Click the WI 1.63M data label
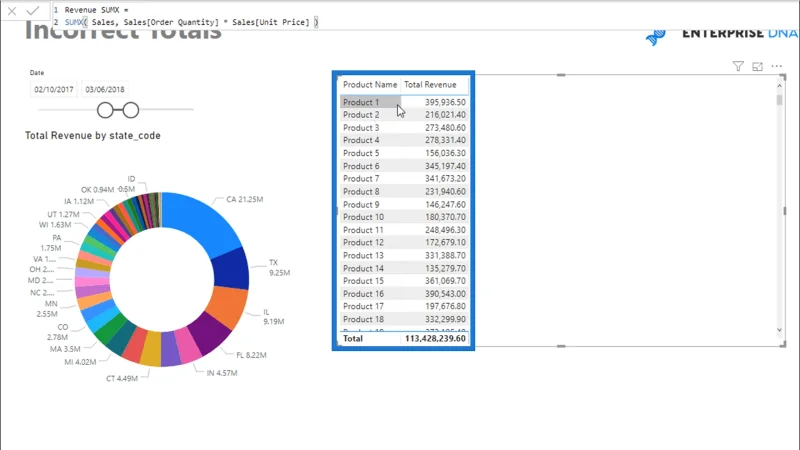 point(55,224)
